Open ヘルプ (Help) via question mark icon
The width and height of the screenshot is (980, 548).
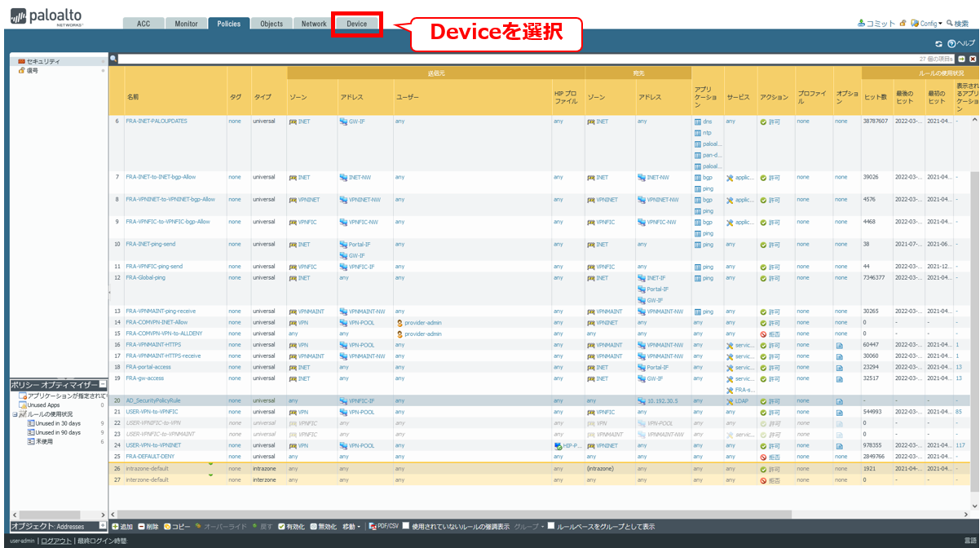coord(951,43)
